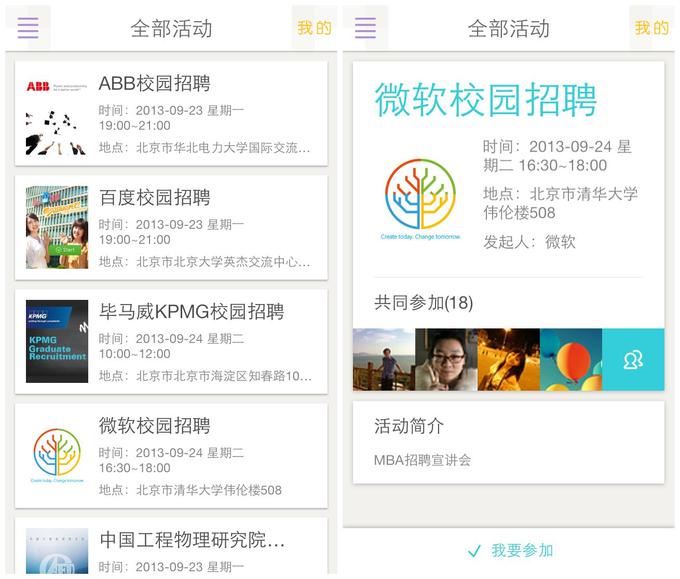Tap the group participants icon in the teal tile
680x579 pixels.
click(x=633, y=360)
